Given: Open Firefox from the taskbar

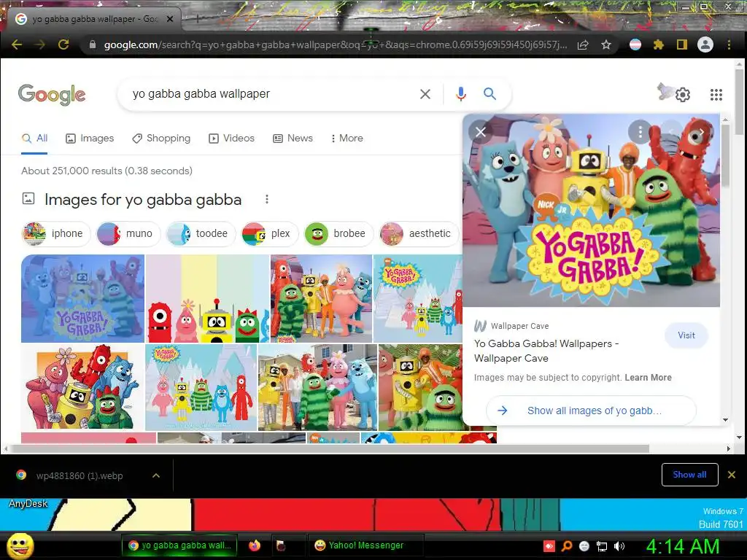Looking at the screenshot, I should point(255,545).
